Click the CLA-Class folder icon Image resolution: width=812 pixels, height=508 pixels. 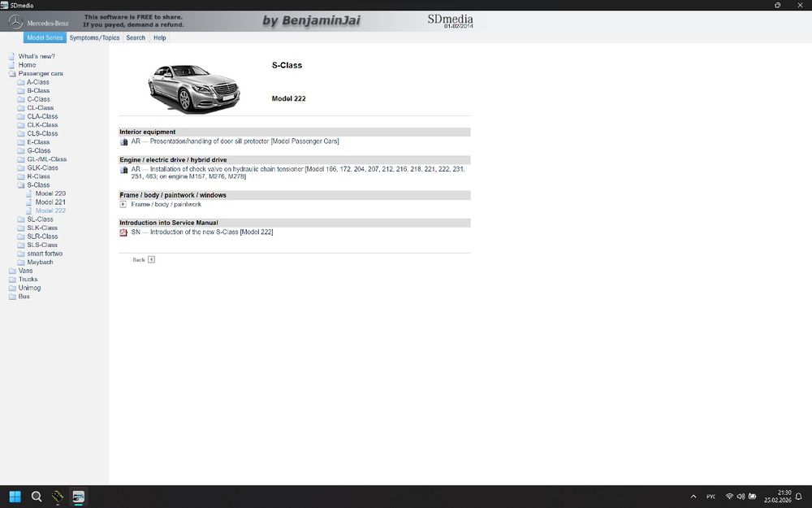click(x=21, y=116)
